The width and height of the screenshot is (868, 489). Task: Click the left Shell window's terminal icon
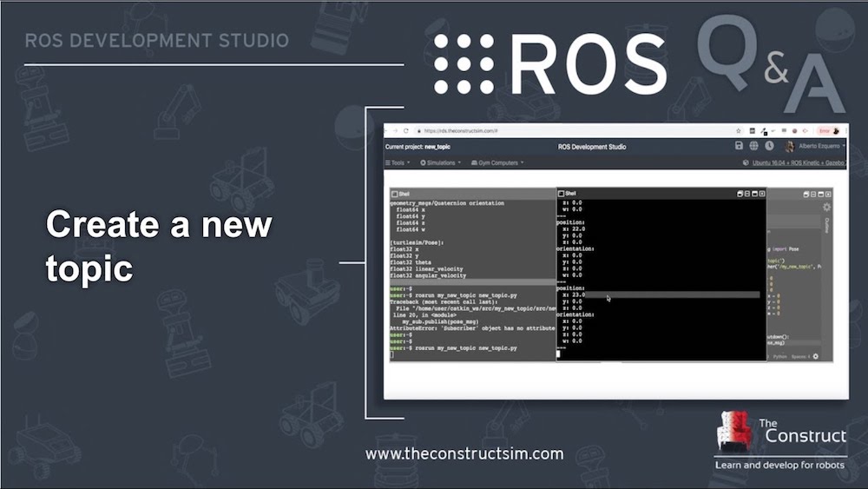click(x=395, y=194)
